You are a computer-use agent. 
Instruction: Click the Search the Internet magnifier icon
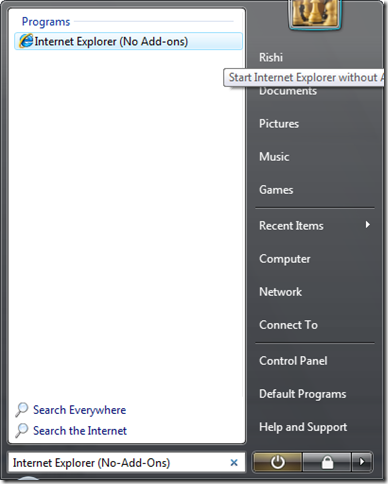(22, 430)
